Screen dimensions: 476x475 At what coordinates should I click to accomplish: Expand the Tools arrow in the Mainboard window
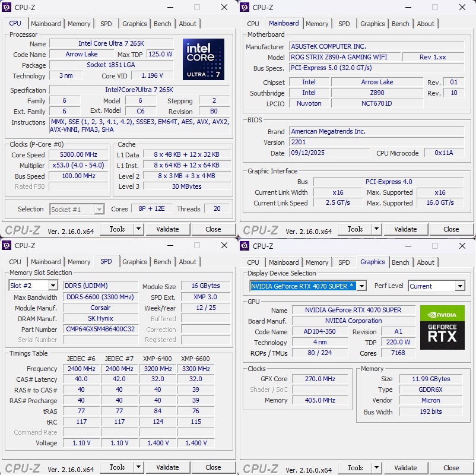pyautogui.click(x=376, y=229)
